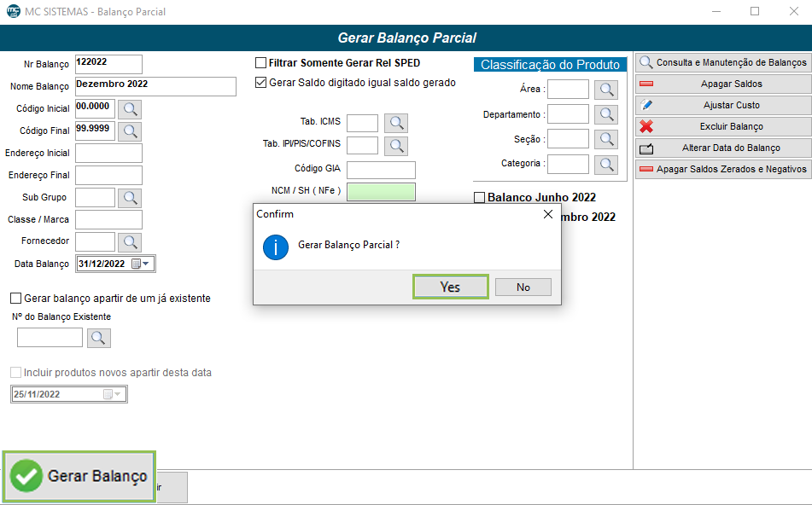
Task: Click the Código Inicial search magnifier icon
Action: pos(129,108)
